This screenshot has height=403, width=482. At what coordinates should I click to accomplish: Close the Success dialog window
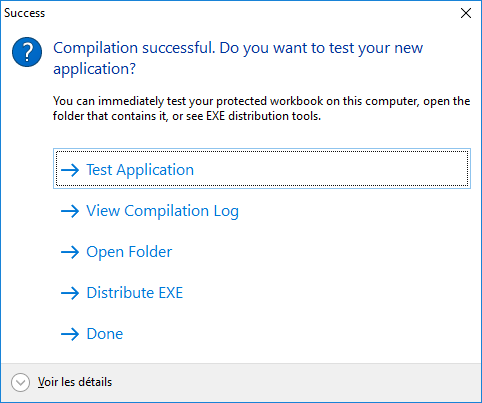point(466,13)
